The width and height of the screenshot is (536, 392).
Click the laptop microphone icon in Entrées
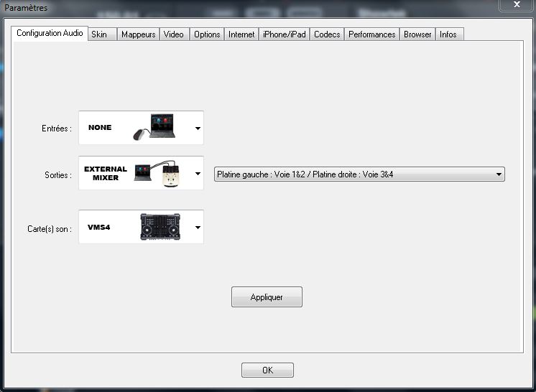tap(154, 127)
